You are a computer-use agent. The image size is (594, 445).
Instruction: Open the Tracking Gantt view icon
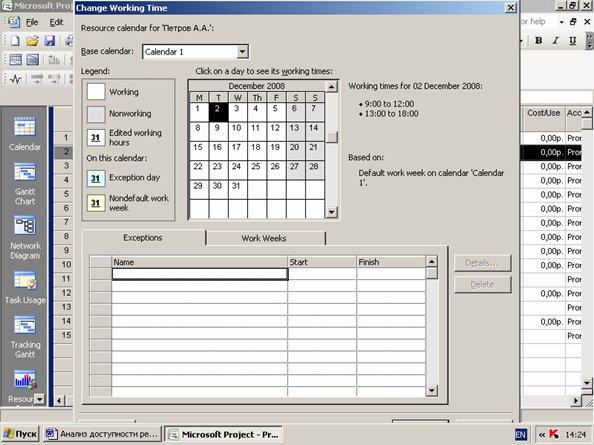(25, 325)
